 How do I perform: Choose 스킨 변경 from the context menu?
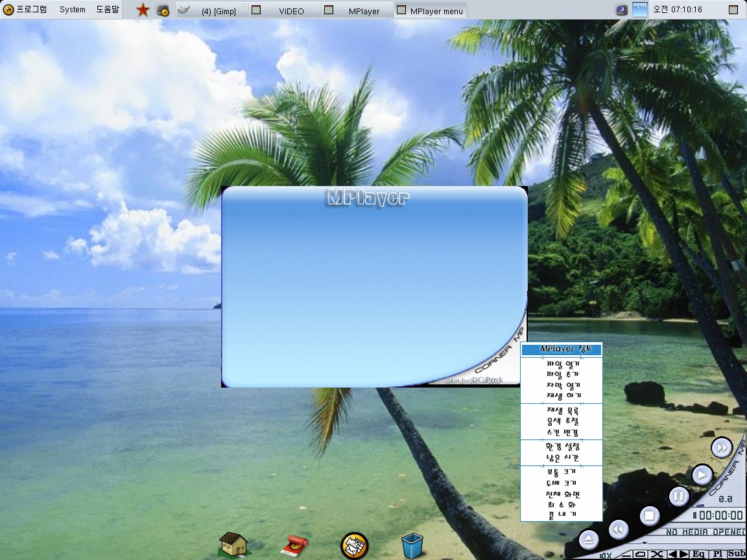[x=562, y=432]
